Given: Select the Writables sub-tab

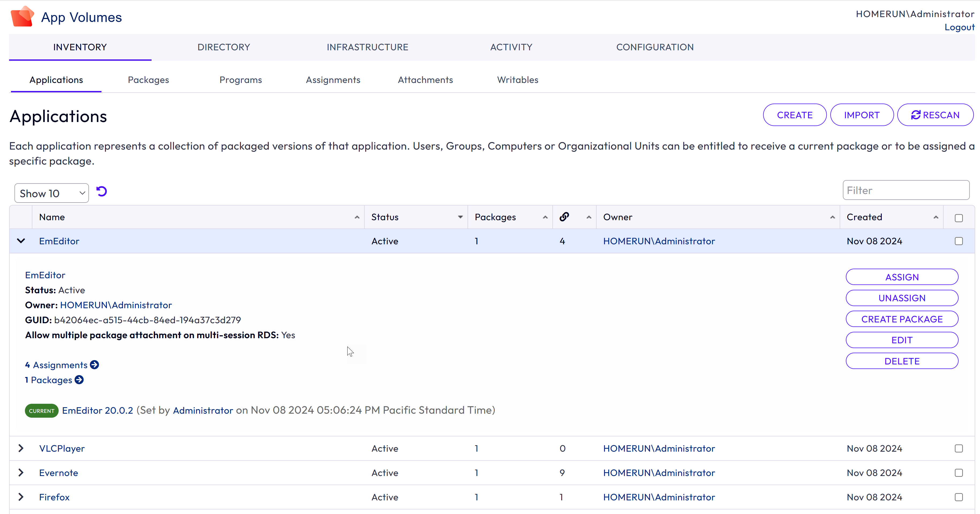Looking at the screenshot, I should pyautogui.click(x=518, y=80).
